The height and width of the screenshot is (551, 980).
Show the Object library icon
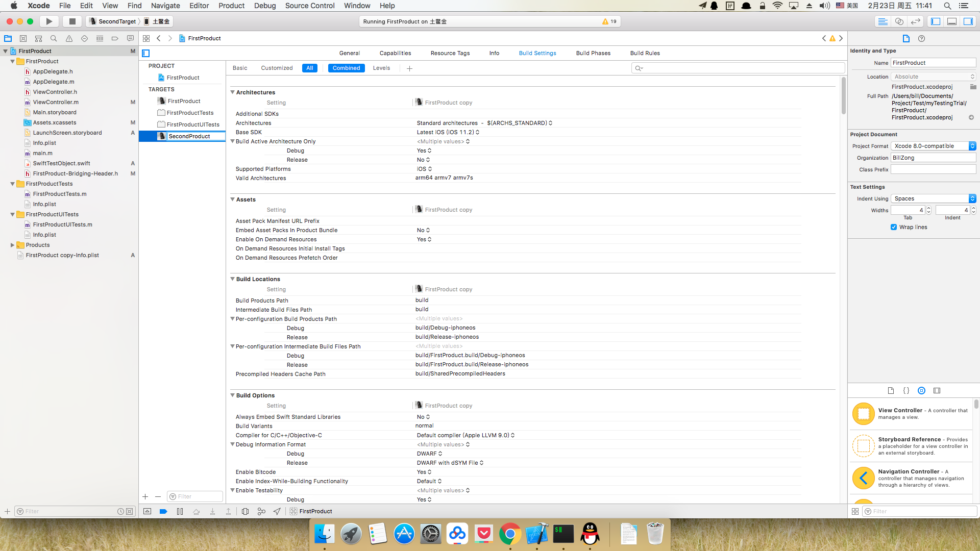click(921, 390)
